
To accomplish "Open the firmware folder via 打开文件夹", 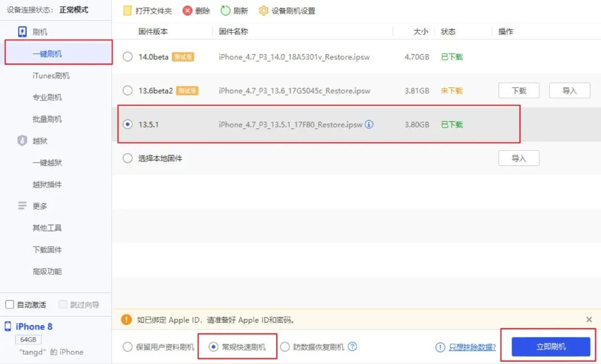I will click(x=146, y=10).
